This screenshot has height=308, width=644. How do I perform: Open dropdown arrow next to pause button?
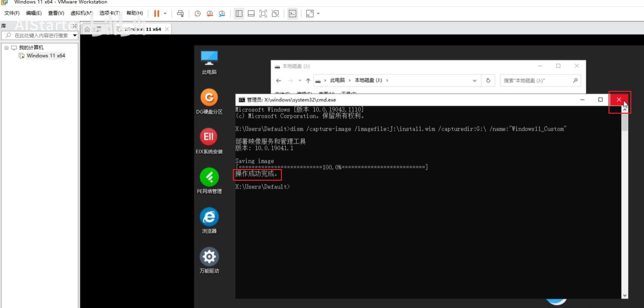point(165,14)
